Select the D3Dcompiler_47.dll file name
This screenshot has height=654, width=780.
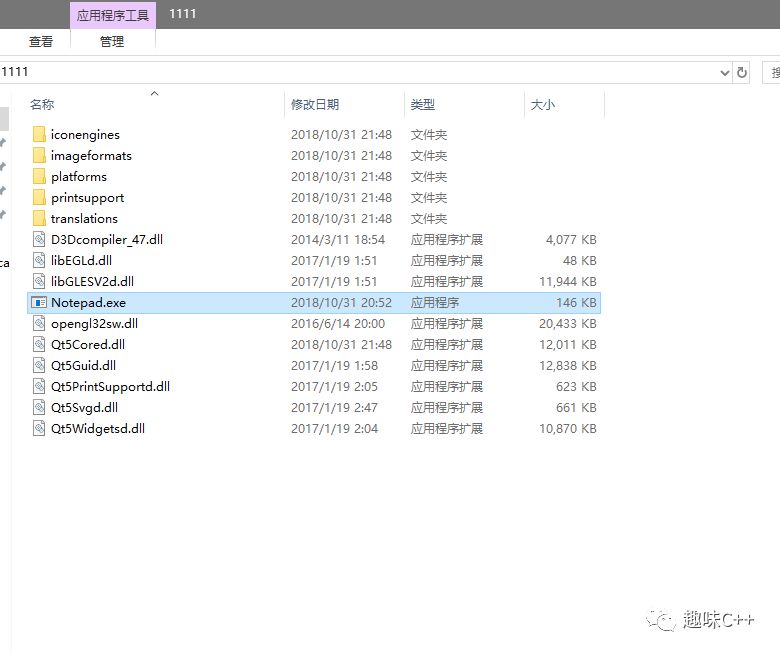coord(107,239)
